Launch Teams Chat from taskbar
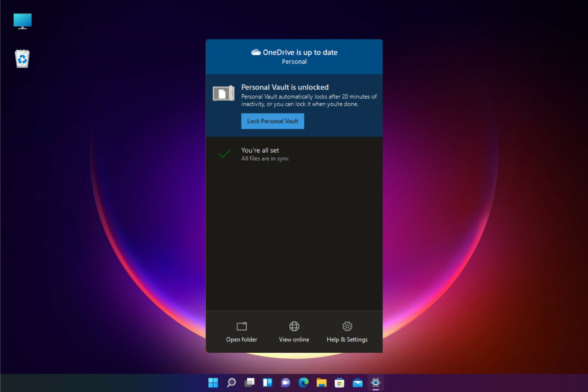The width and height of the screenshot is (588, 392). pyautogui.click(x=285, y=383)
